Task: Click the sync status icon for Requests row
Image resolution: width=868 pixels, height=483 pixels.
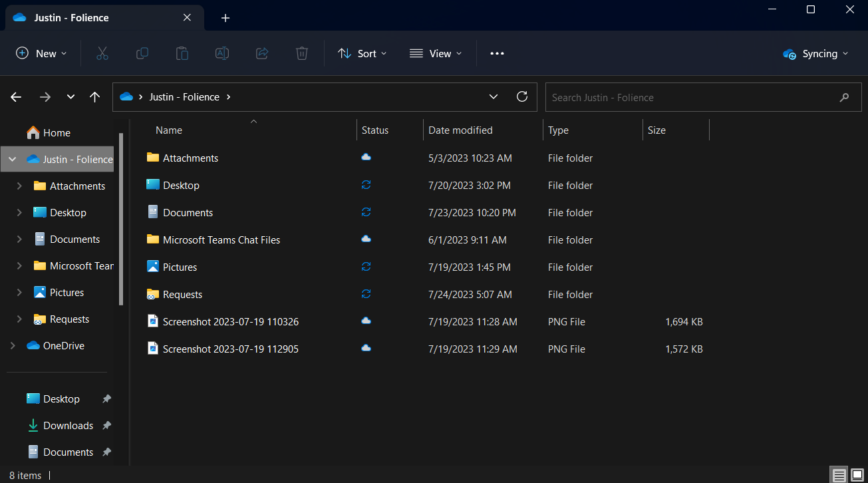Action: tap(366, 294)
